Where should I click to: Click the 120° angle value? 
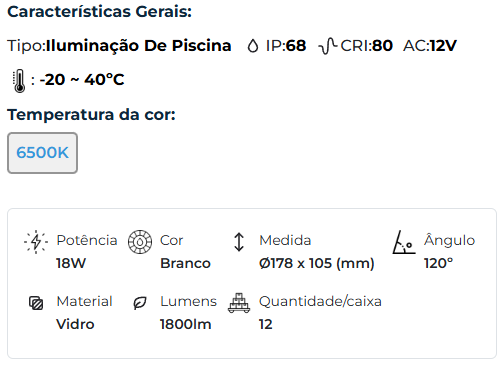439,263
